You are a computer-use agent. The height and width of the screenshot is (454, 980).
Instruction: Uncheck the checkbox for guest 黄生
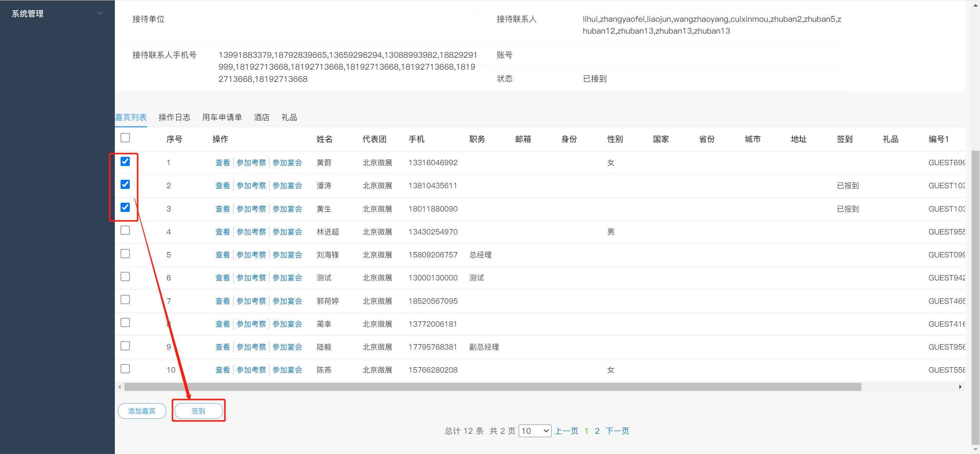tap(125, 207)
